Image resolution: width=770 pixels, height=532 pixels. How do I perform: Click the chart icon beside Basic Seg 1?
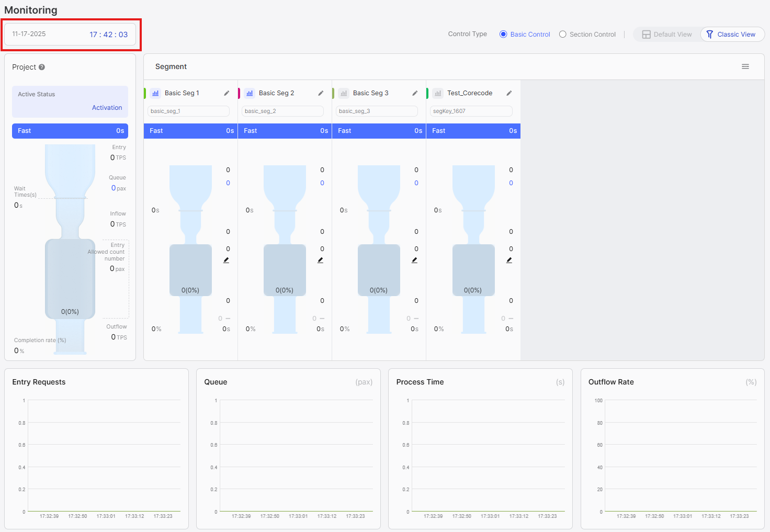click(155, 93)
